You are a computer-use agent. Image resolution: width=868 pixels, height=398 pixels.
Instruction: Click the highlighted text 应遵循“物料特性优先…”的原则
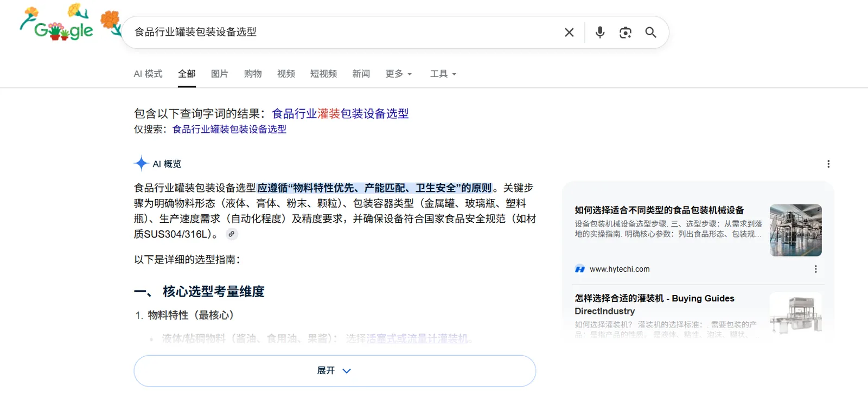coord(374,188)
